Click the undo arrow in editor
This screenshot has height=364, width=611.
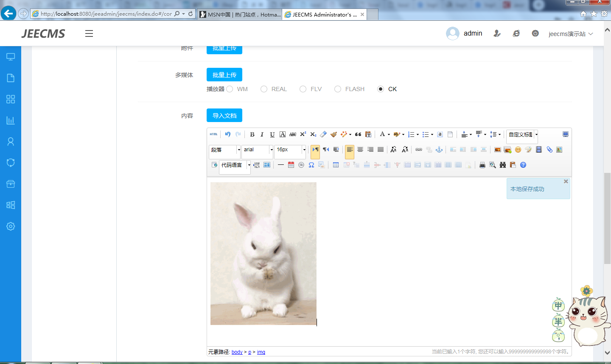click(228, 134)
